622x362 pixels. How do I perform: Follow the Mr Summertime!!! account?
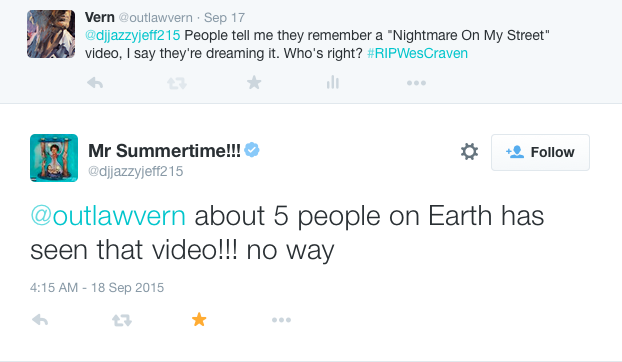[540, 152]
